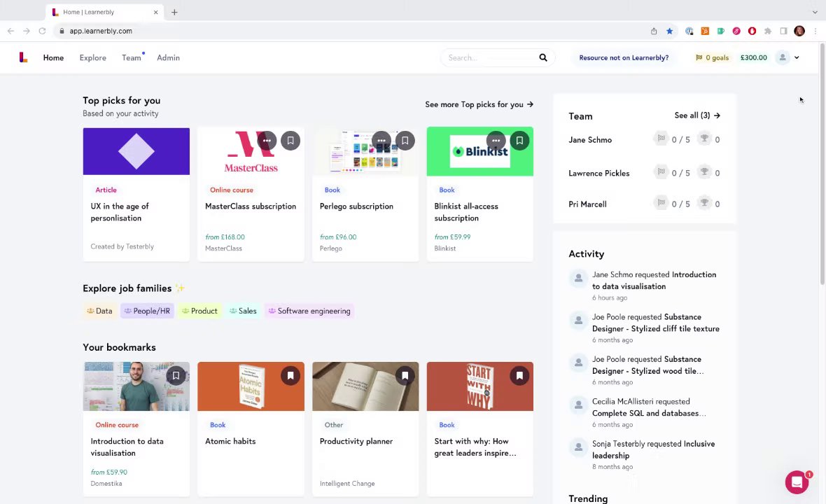Click Pri Marcell's goals flag icon
This screenshot has width=826, height=504.
pyautogui.click(x=661, y=203)
